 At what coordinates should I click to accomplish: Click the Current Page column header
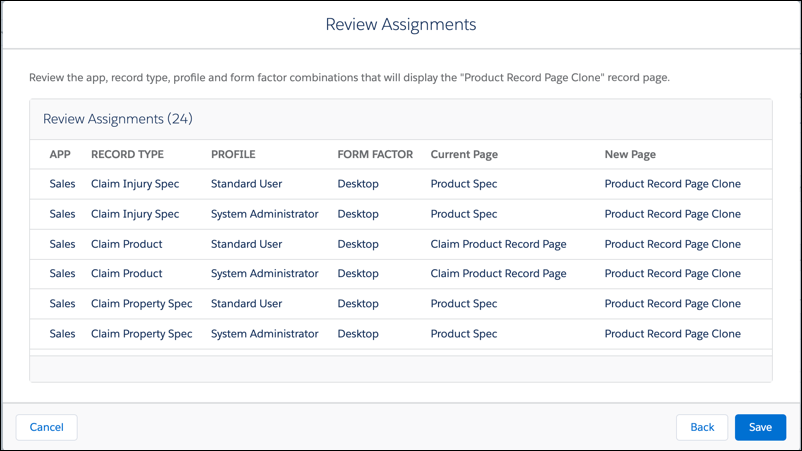click(x=464, y=154)
